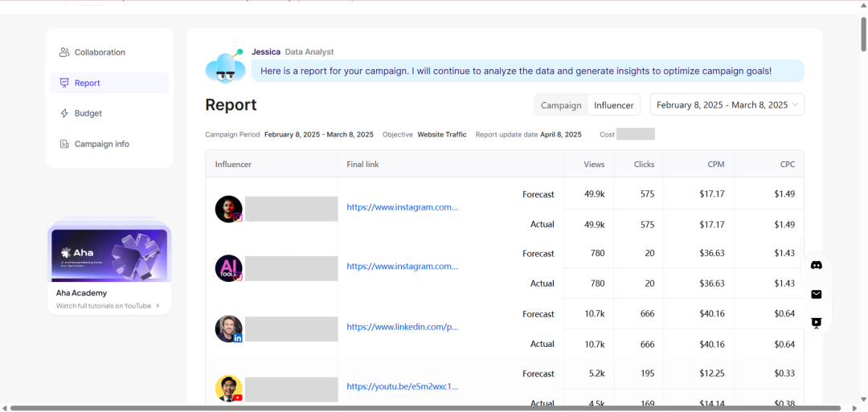Click the first Instagram influencer avatar
The height and width of the screenshot is (412, 868).
(x=228, y=209)
